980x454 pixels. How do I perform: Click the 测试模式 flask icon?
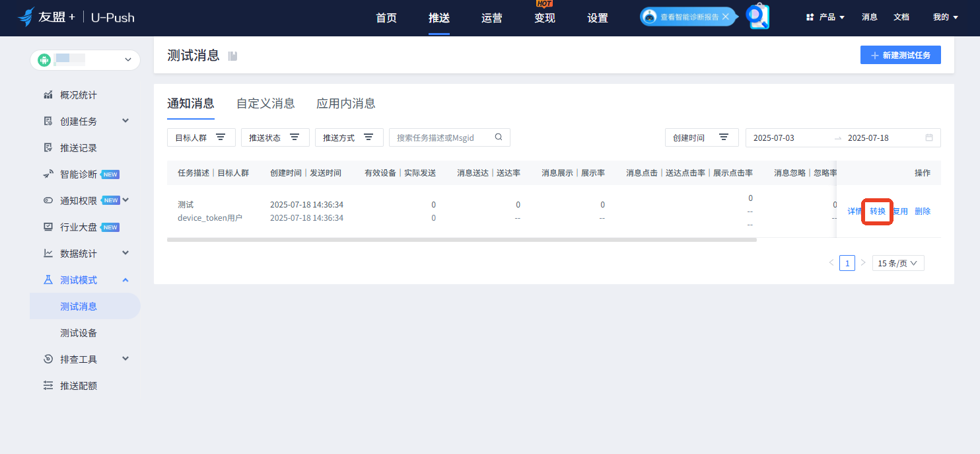48,280
